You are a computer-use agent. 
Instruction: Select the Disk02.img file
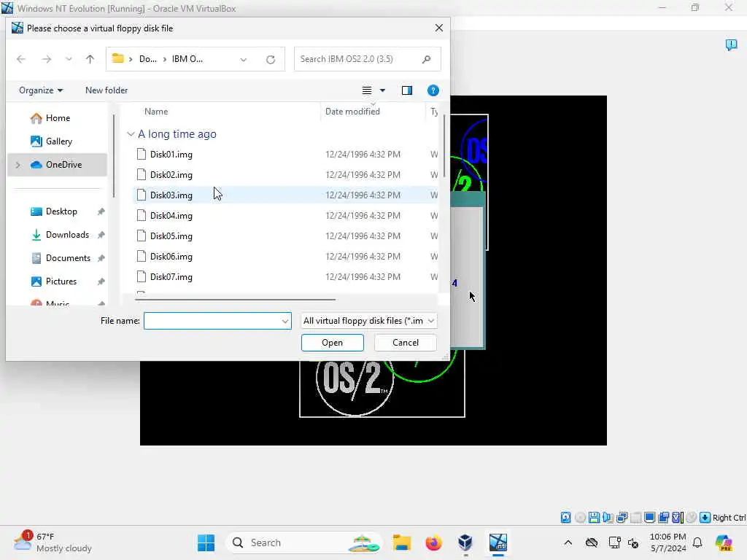click(285, 175)
